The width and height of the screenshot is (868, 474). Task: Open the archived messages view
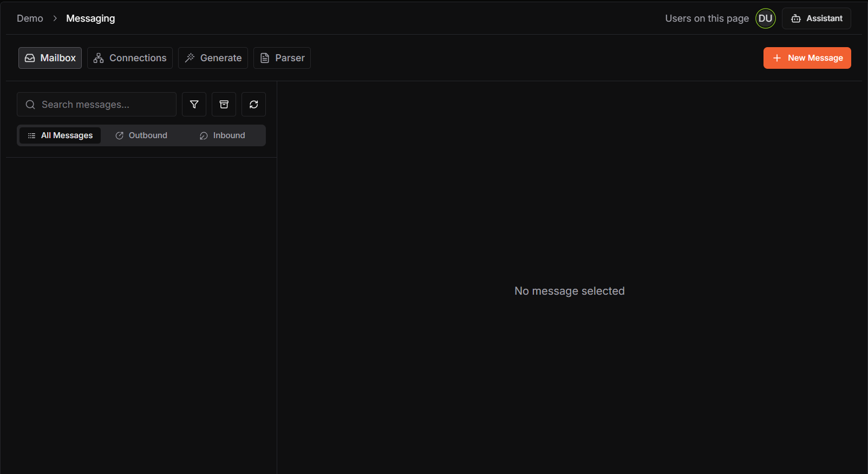224,105
